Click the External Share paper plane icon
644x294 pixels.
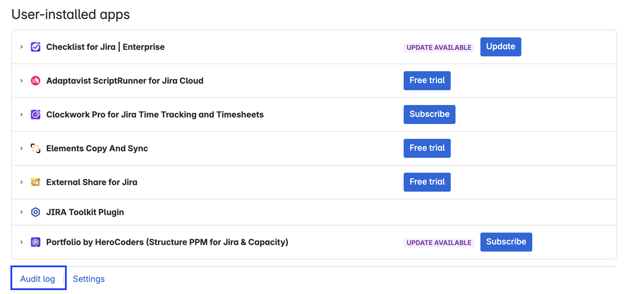[36, 182]
